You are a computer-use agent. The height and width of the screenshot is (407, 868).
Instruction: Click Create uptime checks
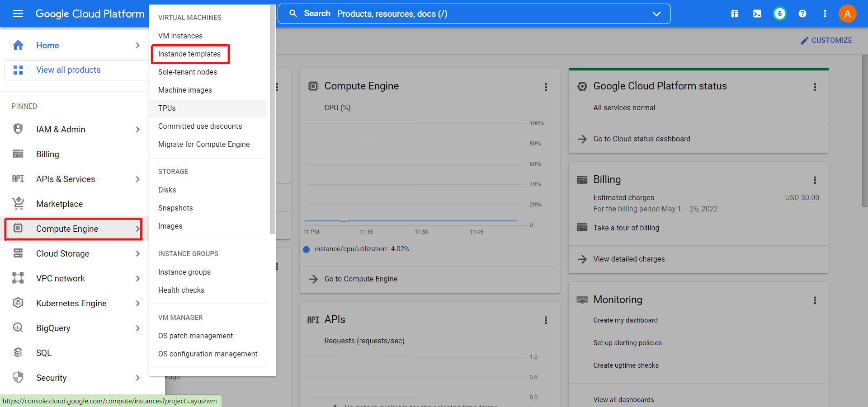click(x=626, y=365)
